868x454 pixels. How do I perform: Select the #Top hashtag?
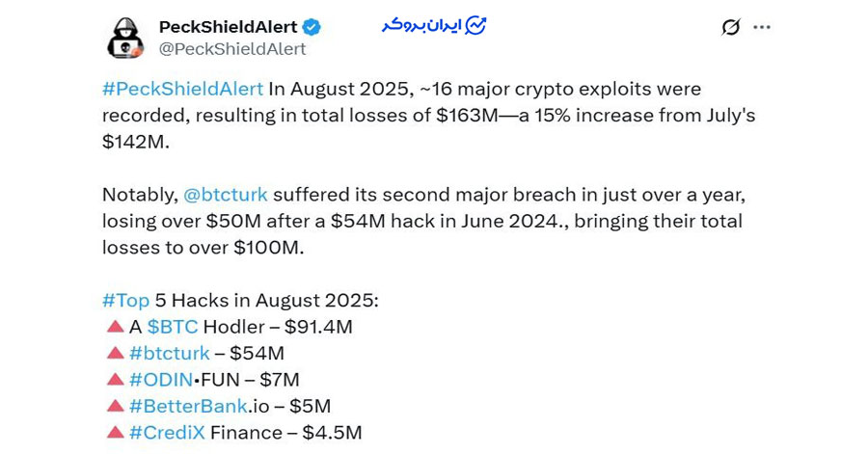[125, 300]
